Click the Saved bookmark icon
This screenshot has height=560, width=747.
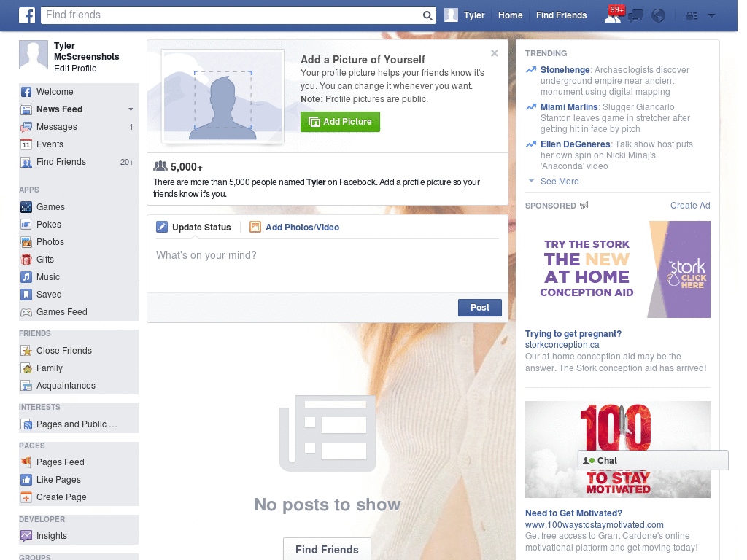26,295
